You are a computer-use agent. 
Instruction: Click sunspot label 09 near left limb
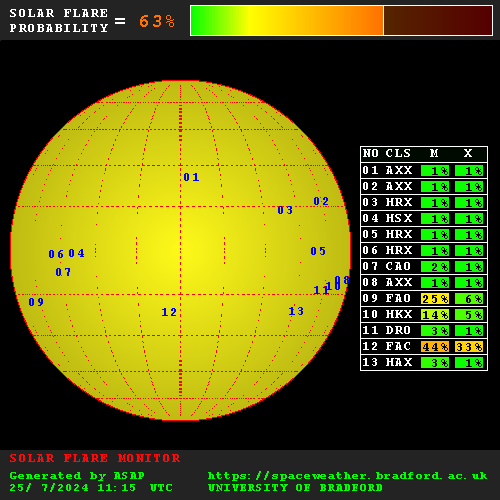click(x=36, y=302)
